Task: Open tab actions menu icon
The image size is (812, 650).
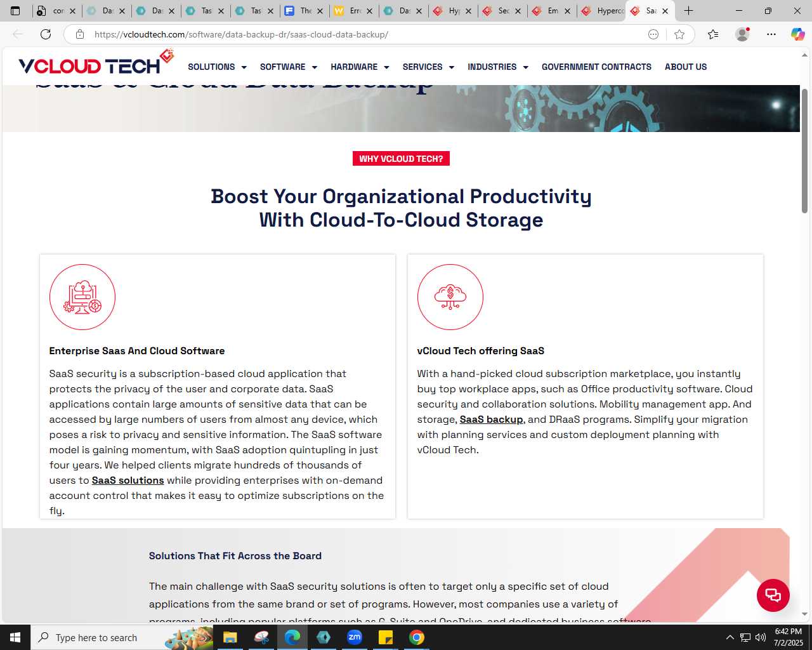Action: click(x=15, y=11)
